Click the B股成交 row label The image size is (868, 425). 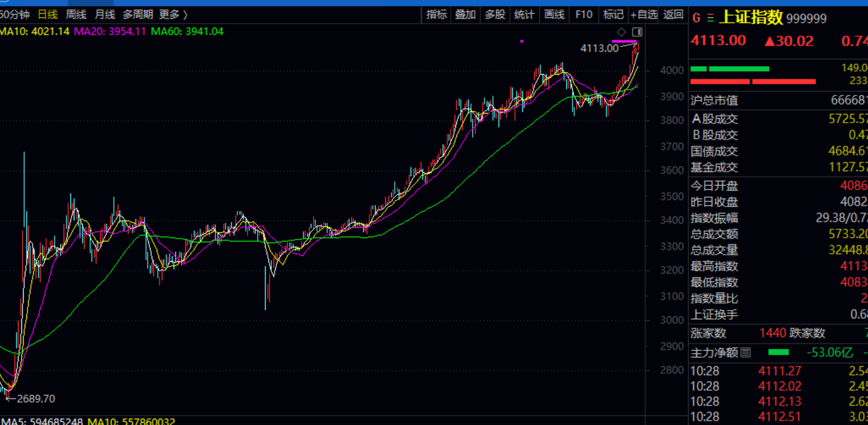(714, 135)
